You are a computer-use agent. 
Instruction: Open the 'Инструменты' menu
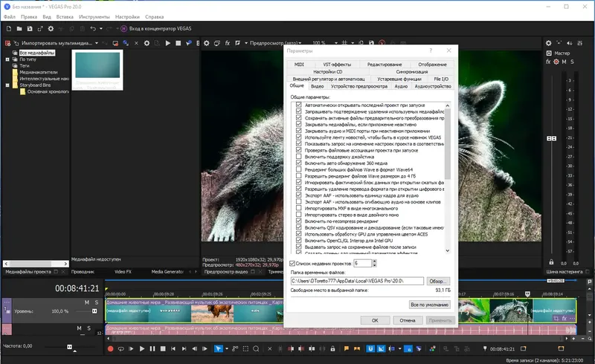(93, 16)
